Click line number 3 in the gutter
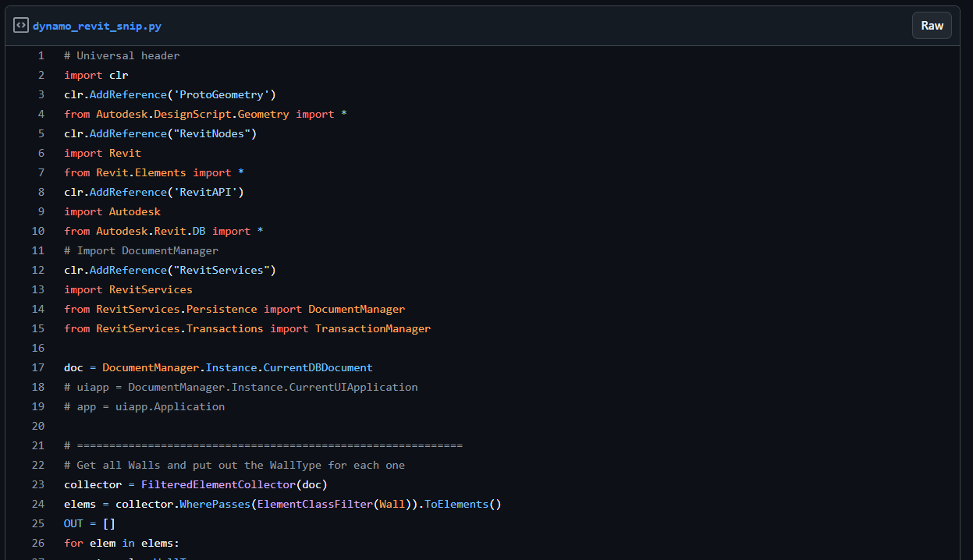The width and height of the screenshot is (973, 560). click(41, 94)
